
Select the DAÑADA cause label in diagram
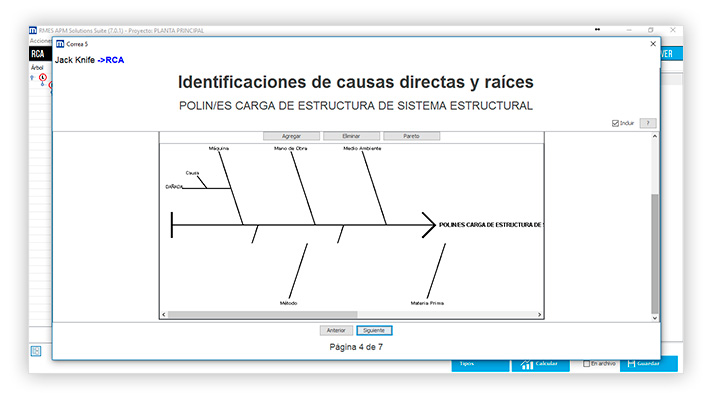click(174, 187)
